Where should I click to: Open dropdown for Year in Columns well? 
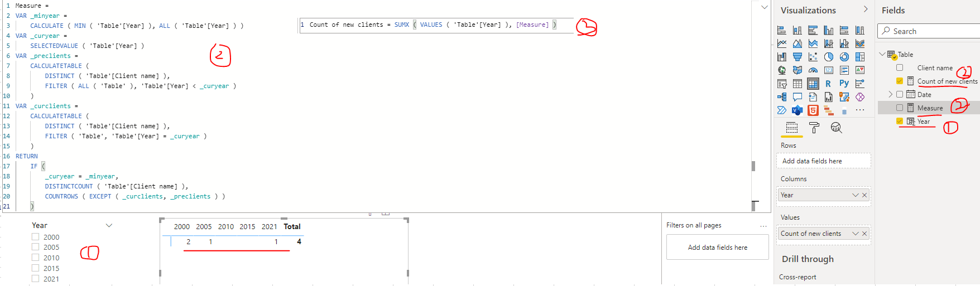pyautogui.click(x=856, y=195)
